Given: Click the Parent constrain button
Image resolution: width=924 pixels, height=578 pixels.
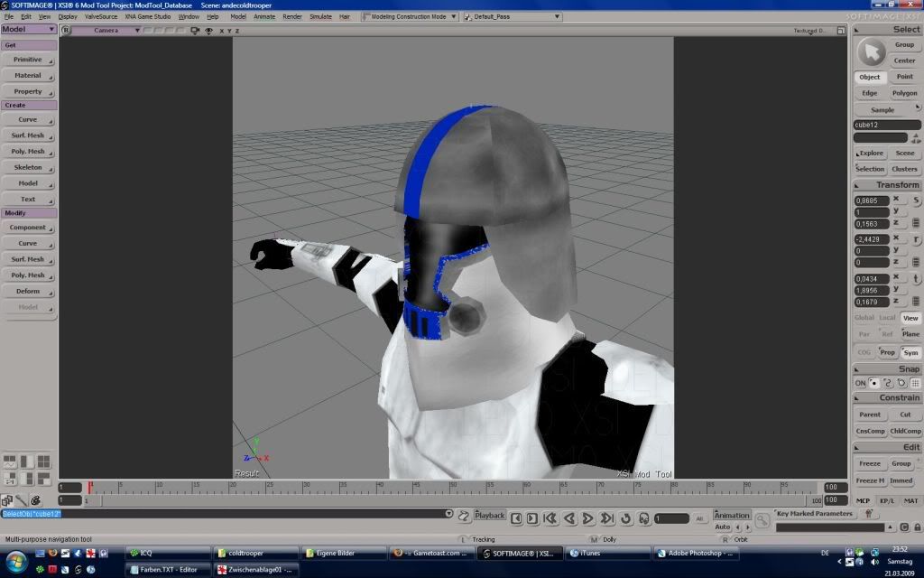Looking at the screenshot, I should (870, 415).
